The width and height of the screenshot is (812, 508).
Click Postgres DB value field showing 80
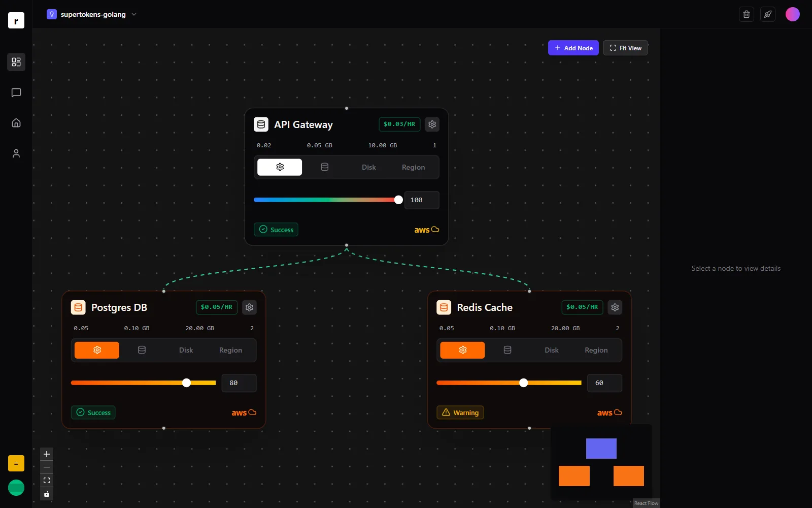[239, 383]
